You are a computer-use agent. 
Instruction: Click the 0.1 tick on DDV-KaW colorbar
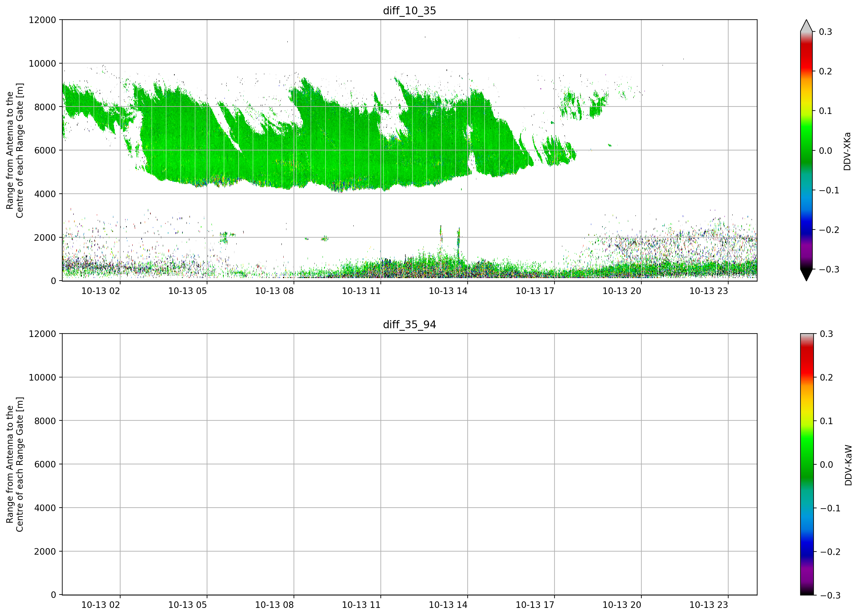coord(826,421)
